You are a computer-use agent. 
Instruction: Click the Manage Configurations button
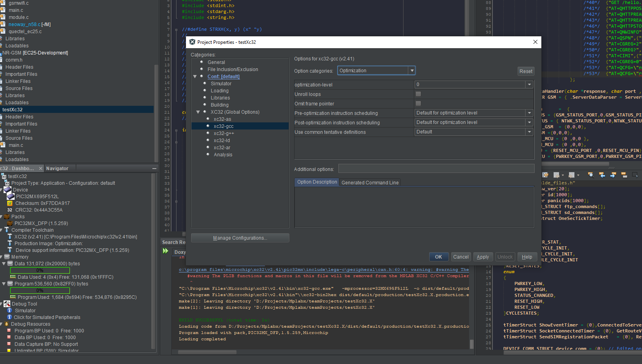[240, 238]
